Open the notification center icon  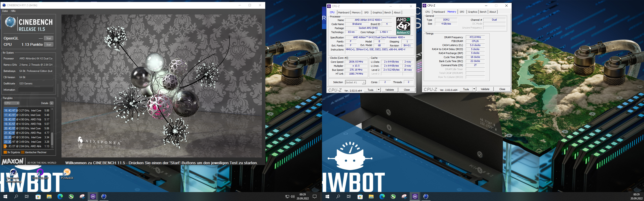tap(315, 197)
